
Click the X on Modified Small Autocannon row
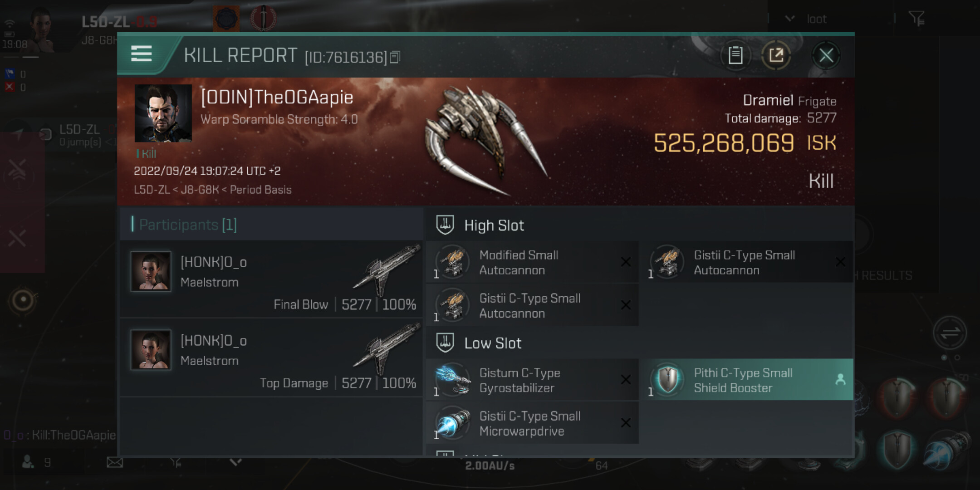pos(626,262)
